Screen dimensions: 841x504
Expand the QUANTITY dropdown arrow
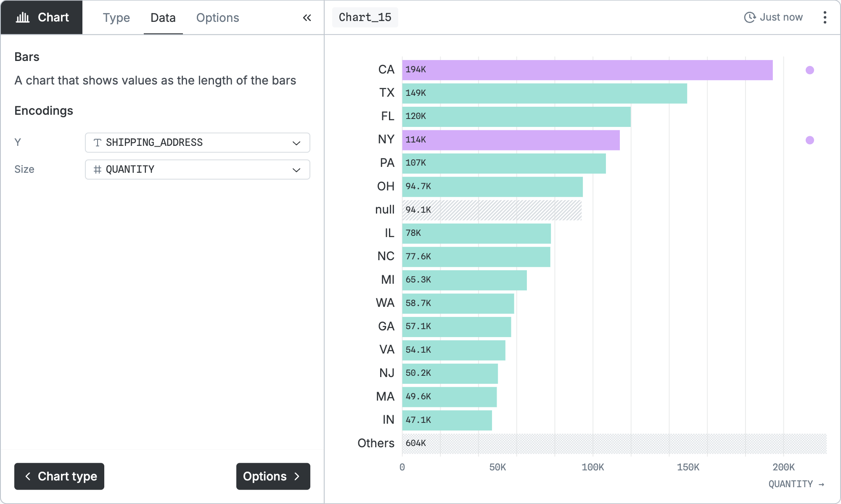[x=296, y=170]
